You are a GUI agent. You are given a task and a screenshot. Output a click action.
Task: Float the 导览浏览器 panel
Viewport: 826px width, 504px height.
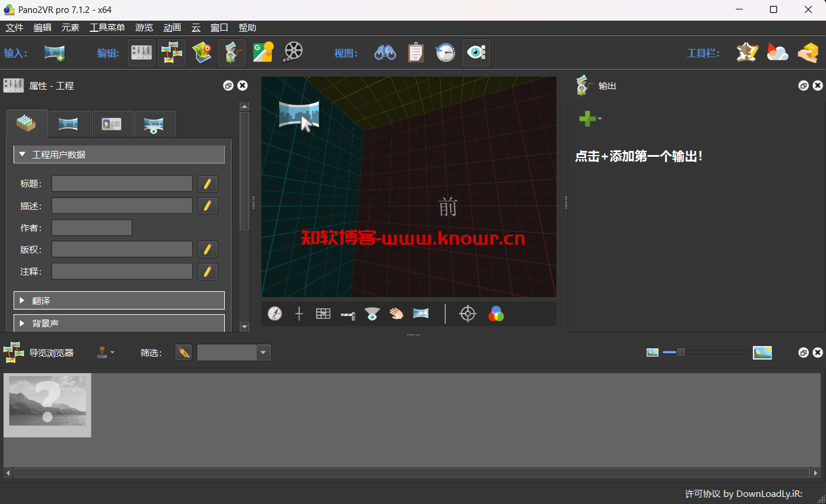pos(804,353)
